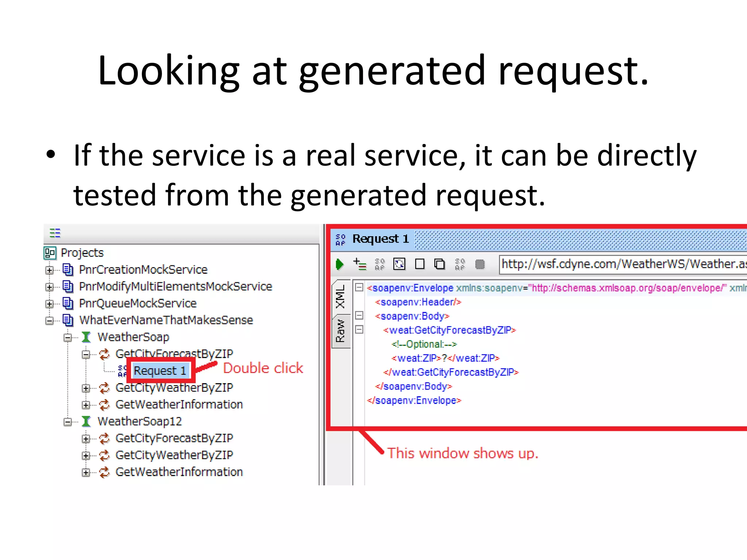Switch to the XML editor tab
The width and height of the screenshot is (747, 560).
point(341,297)
